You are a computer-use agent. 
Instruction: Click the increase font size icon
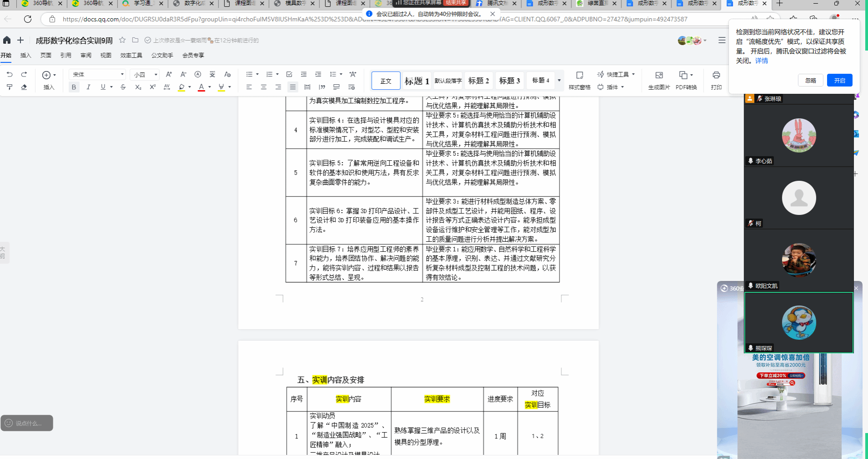[169, 74]
